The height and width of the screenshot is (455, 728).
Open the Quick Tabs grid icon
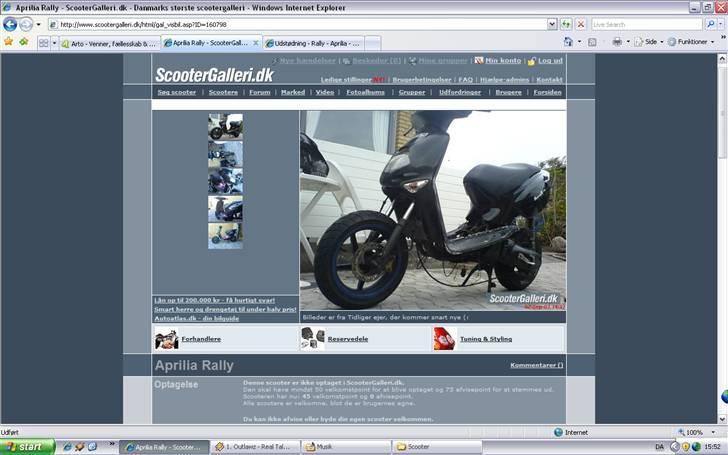tap(44, 43)
